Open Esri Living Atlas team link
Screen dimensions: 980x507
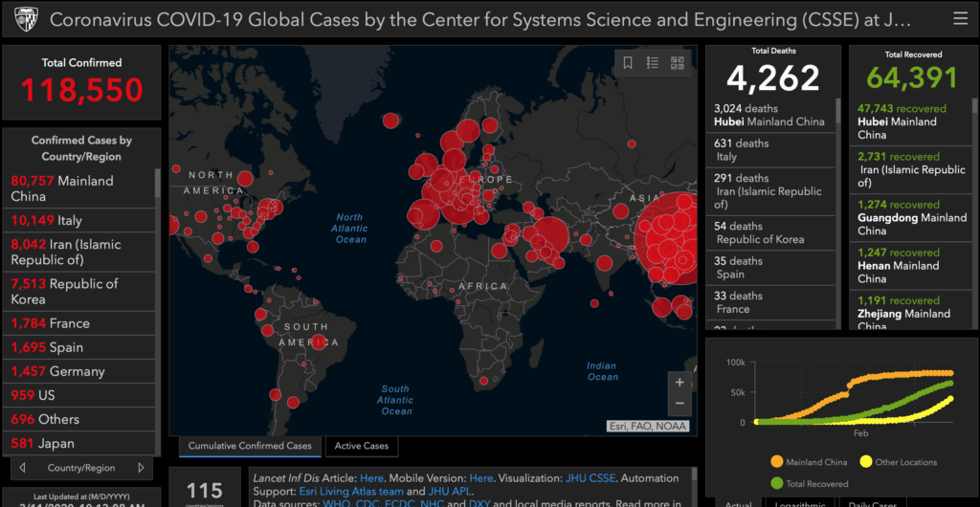(352, 491)
